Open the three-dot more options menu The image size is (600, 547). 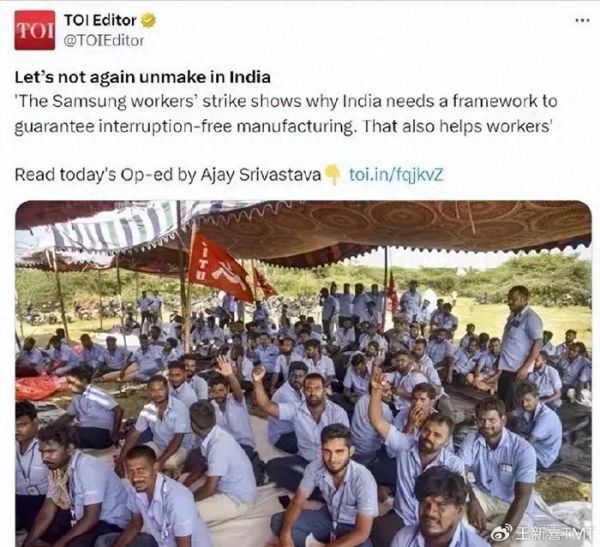pos(582,21)
